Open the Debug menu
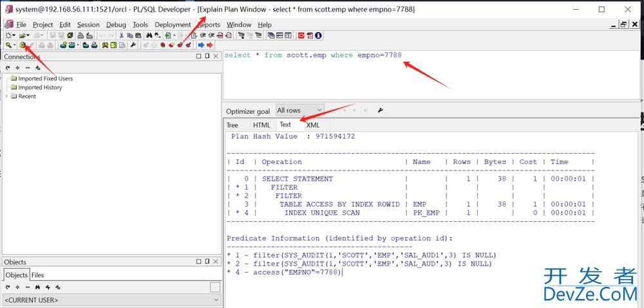The image size is (644, 308). [116, 24]
